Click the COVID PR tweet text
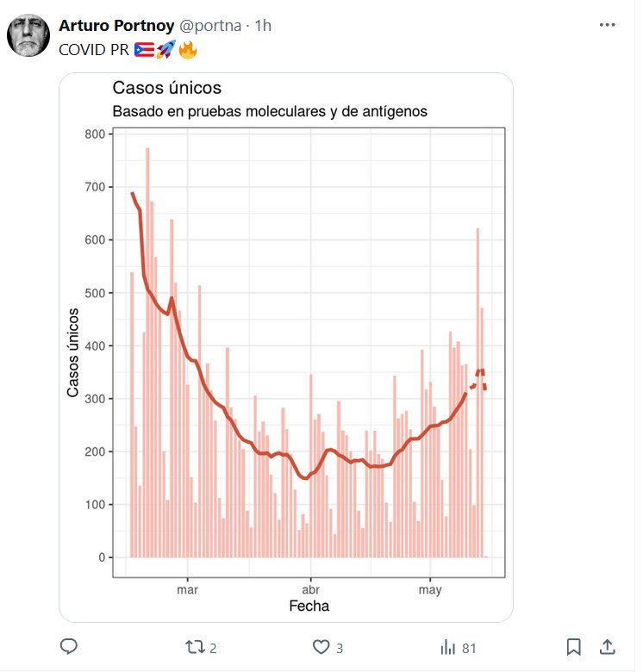 pos(94,50)
